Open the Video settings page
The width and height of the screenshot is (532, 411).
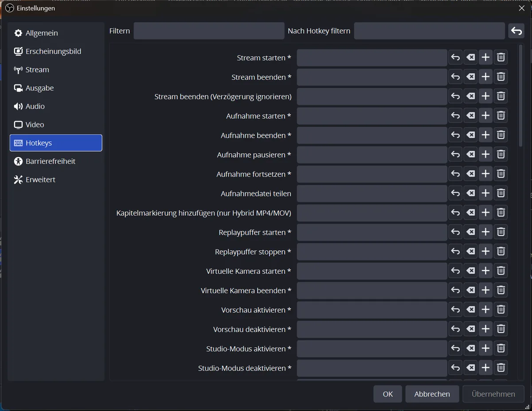(x=56, y=125)
